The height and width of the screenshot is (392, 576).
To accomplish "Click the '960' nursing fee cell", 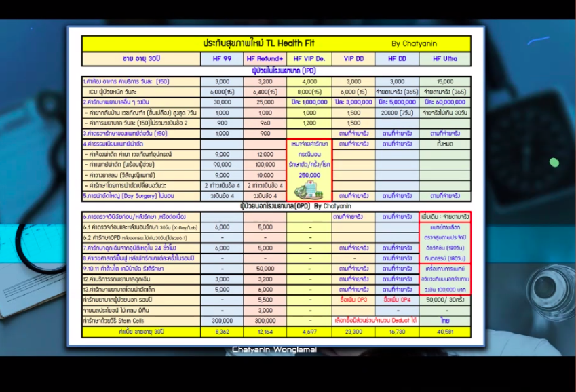I will point(265,123).
